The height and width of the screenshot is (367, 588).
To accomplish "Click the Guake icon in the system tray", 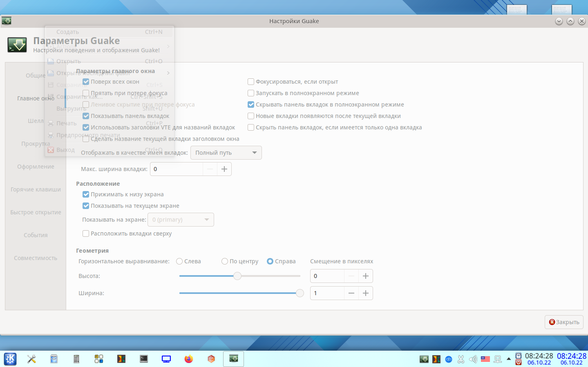I will pyautogui.click(x=424, y=359).
